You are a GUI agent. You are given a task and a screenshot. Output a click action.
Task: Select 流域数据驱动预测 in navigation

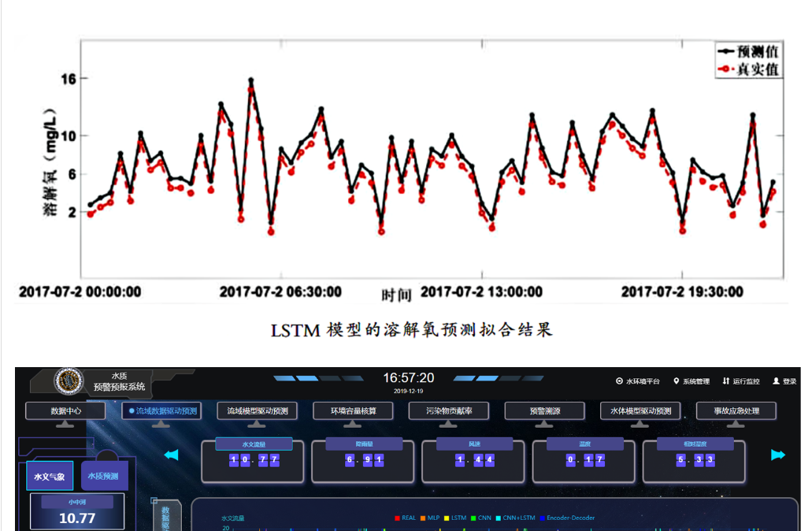point(162,411)
